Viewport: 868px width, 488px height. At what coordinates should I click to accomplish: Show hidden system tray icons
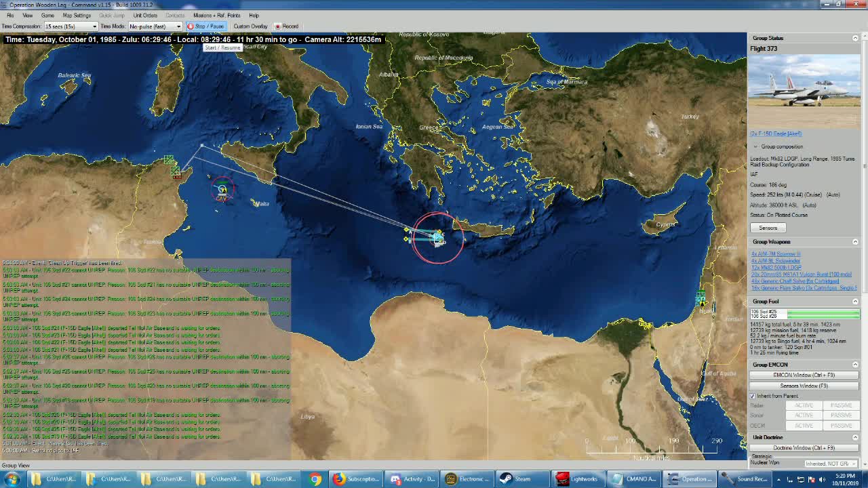click(778, 479)
